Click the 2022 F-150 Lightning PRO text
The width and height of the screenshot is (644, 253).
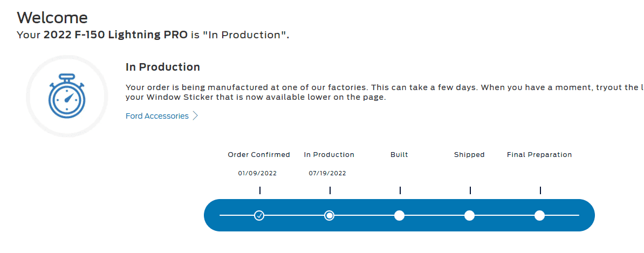tap(115, 36)
